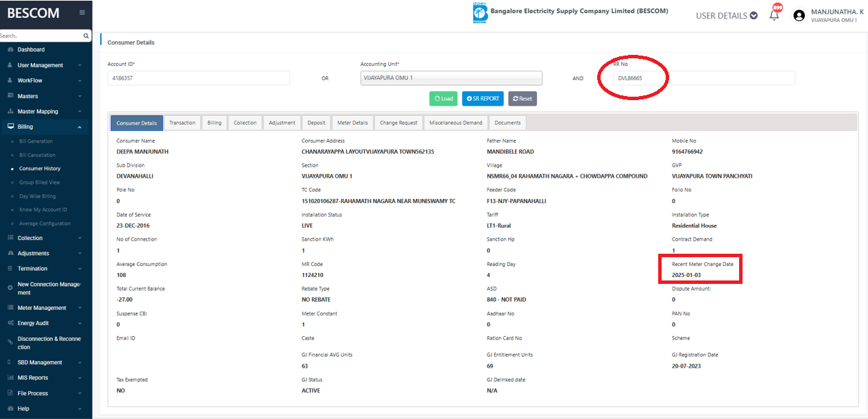Open Know My Account ID link
This screenshot has height=419, width=868.
(44, 210)
